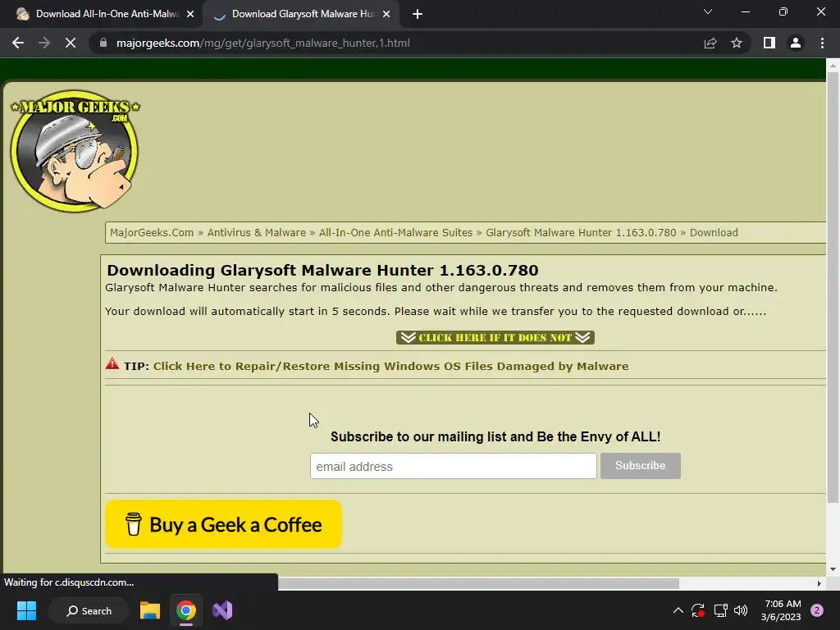Viewport: 840px width, 630px height.
Task: Share this page icon in address bar
Action: click(710, 43)
